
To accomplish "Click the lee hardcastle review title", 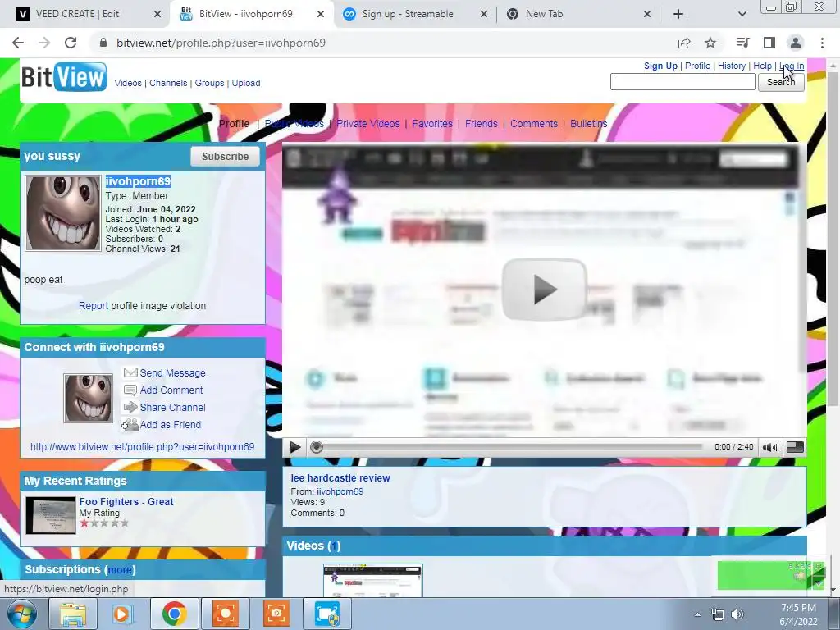I will [340, 478].
